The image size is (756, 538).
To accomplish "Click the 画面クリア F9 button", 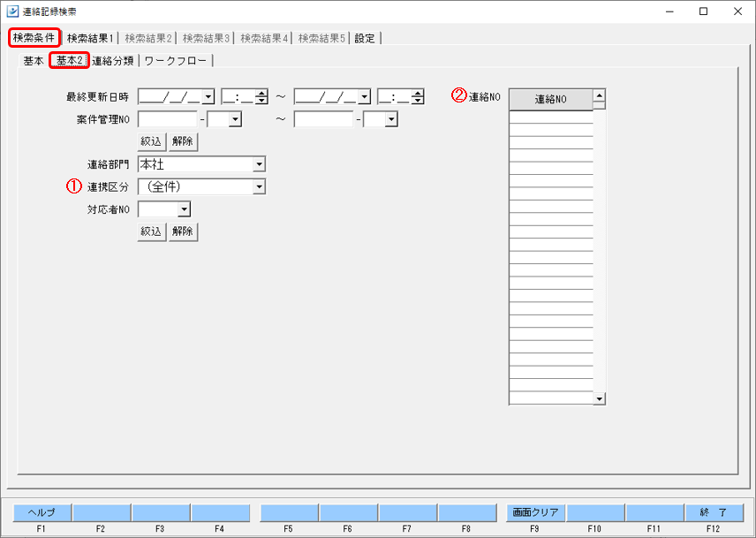I will click(x=535, y=512).
